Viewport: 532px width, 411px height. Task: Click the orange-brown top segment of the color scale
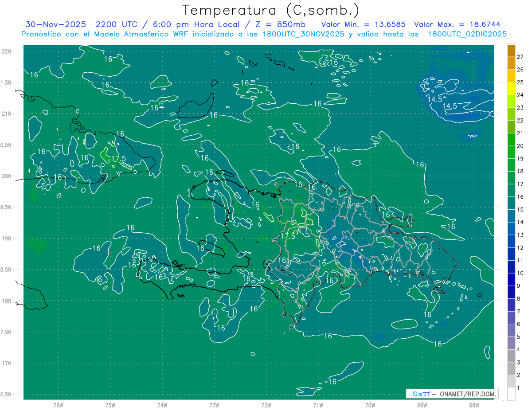[x=511, y=51]
